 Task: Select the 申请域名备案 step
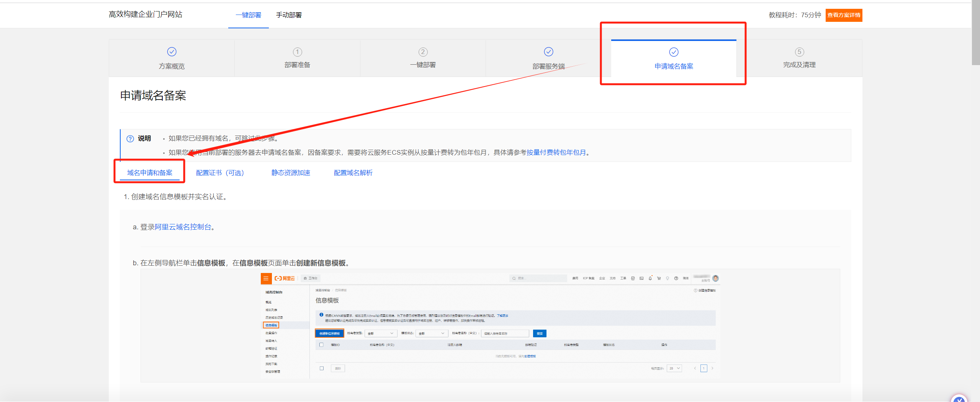[x=674, y=58]
